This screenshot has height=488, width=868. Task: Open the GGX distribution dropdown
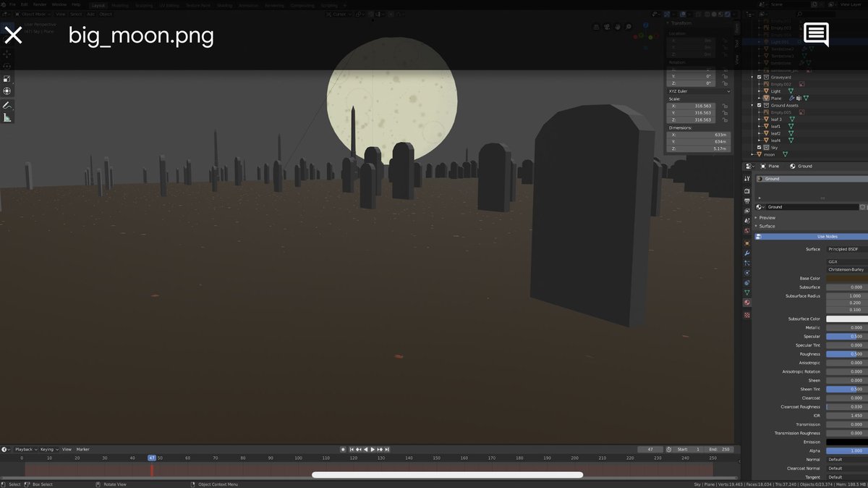[x=847, y=261]
